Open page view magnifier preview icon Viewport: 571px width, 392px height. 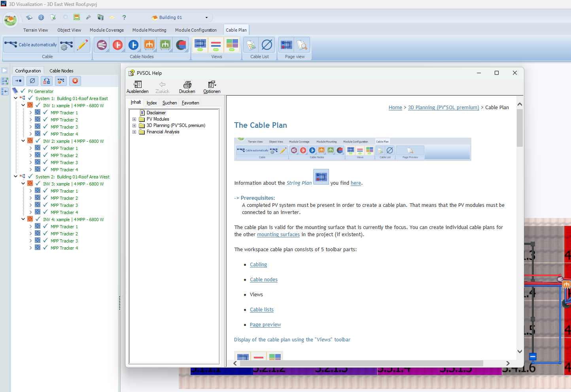302,45
